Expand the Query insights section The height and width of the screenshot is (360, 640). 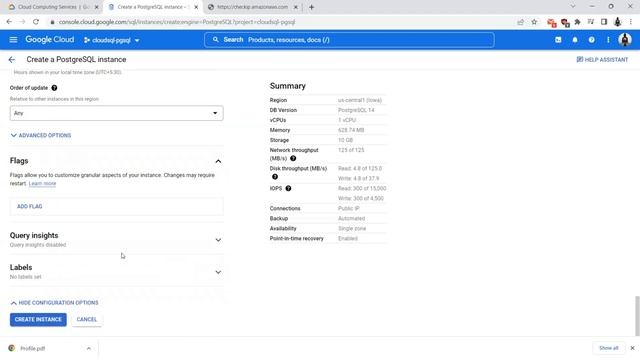[218, 240]
